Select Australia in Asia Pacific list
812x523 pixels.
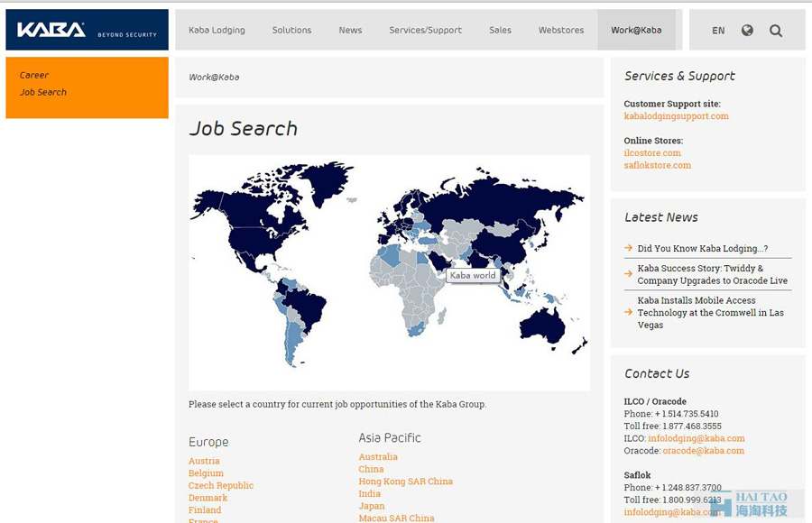(378, 456)
